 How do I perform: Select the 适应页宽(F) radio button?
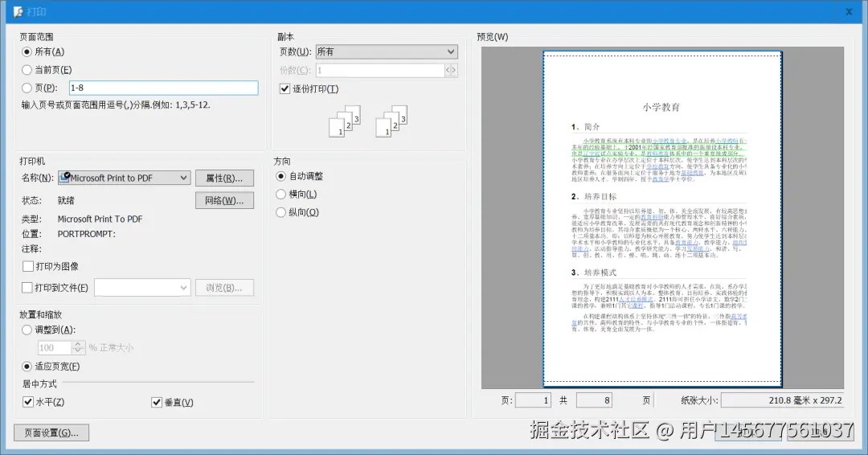coord(27,367)
